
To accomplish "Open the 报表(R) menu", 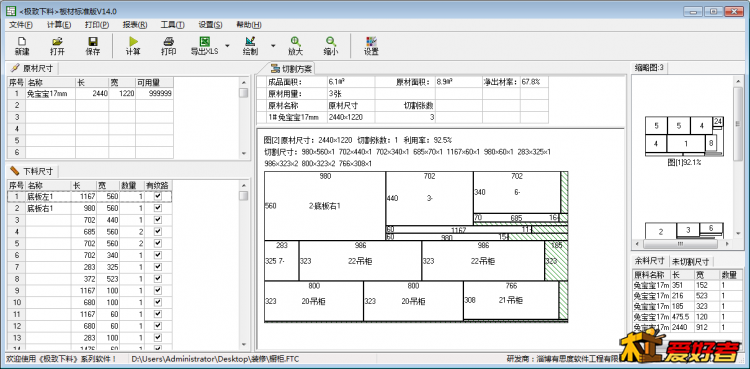I will pyautogui.click(x=134, y=25).
